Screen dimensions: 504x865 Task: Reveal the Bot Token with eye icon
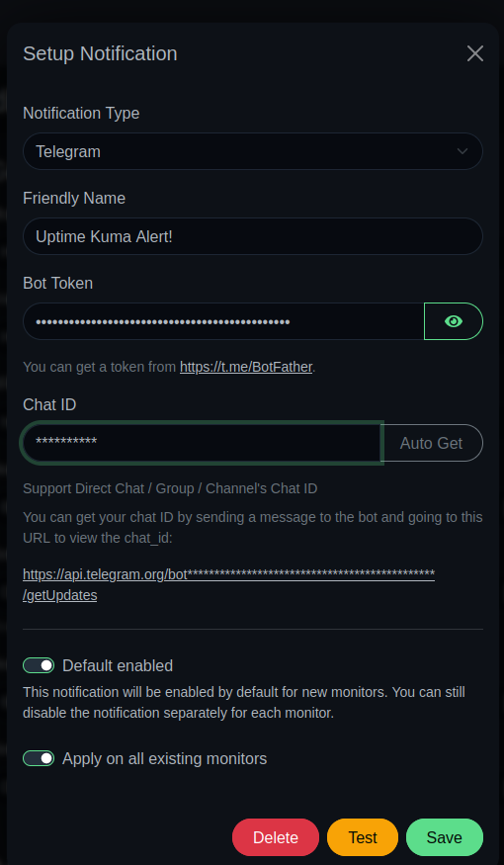click(x=454, y=321)
